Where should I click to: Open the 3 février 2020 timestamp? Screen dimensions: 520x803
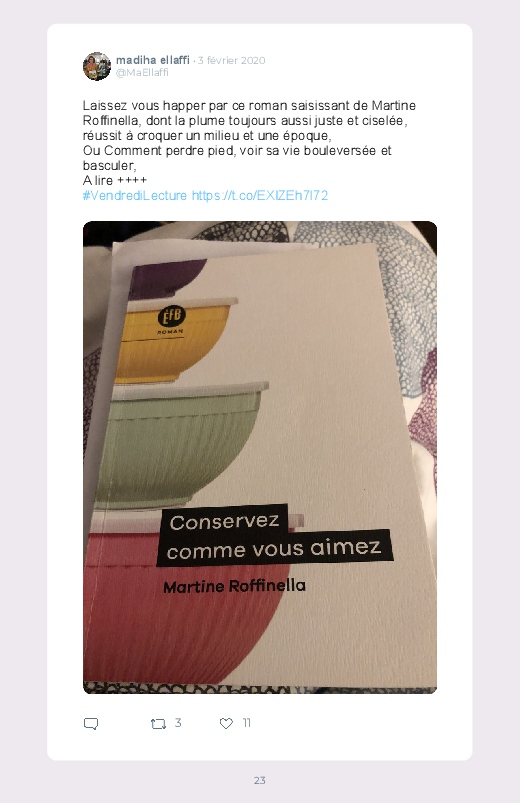click(232, 60)
